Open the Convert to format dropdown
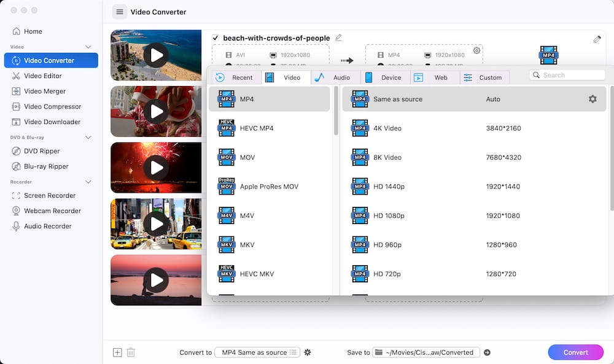The height and width of the screenshot is (364, 614). tap(258, 352)
